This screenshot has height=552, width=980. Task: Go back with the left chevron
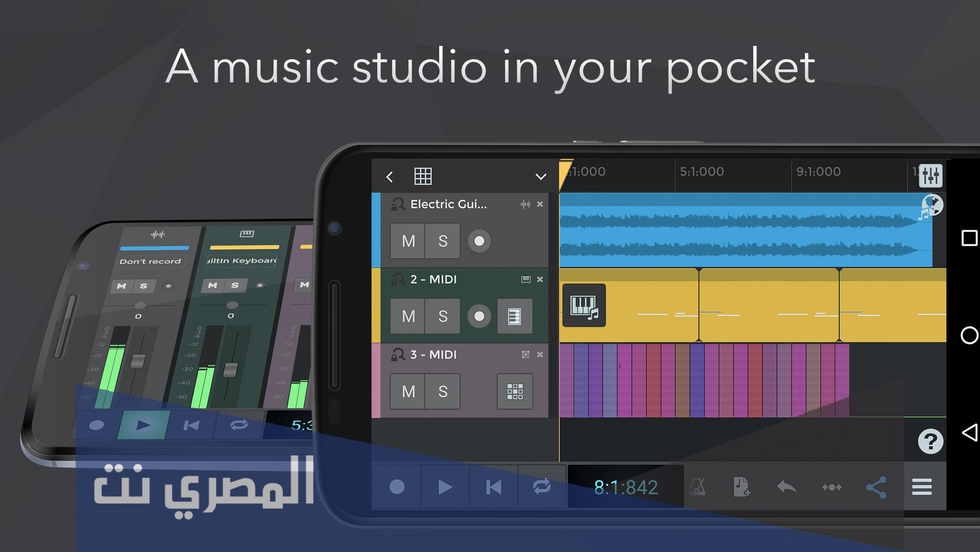[390, 177]
